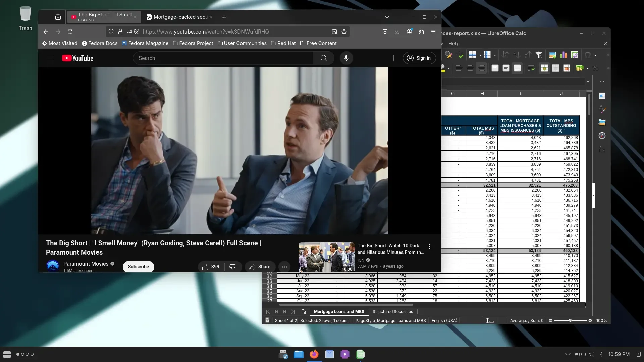Image resolution: width=644 pixels, height=362 pixels.
Task: Click the Share button below video
Action: 260,267
